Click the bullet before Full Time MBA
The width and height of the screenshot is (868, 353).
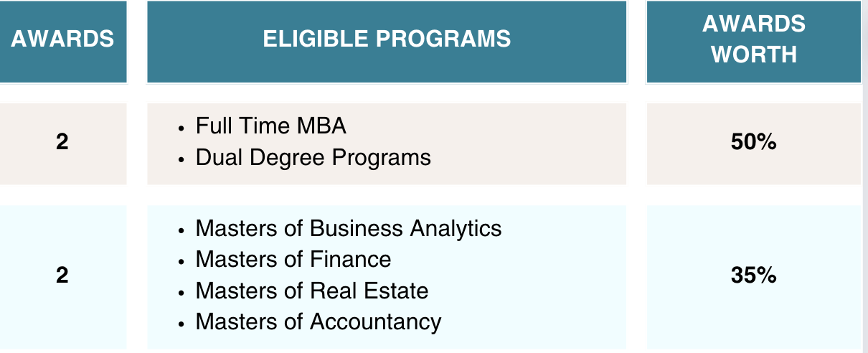181,128
